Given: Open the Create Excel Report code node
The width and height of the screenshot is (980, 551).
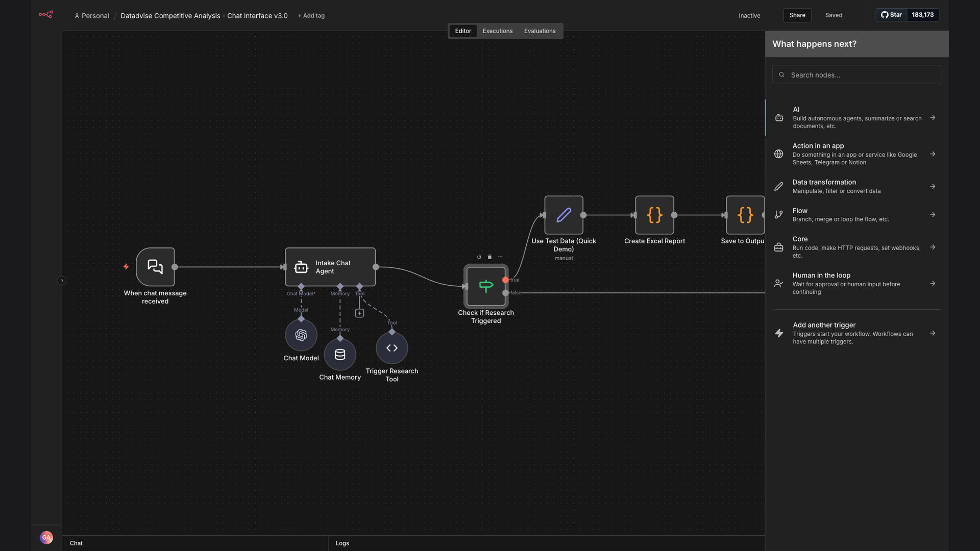Looking at the screenshot, I should tap(654, 215).
